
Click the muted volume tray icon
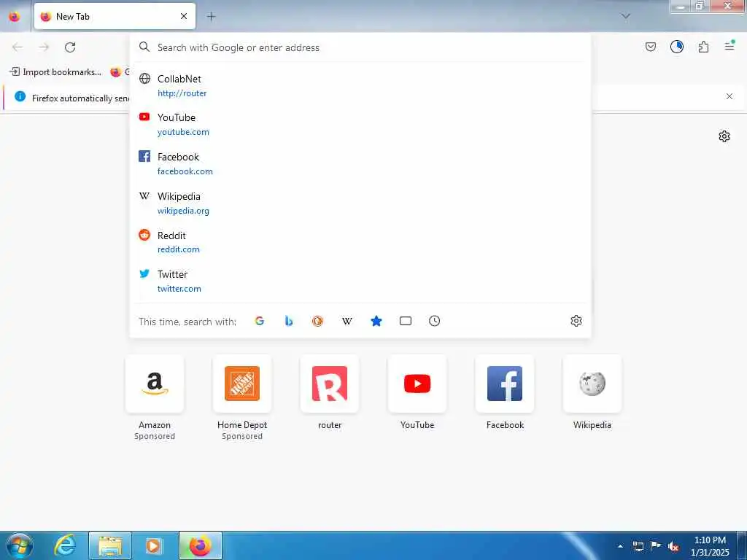coord(673,547)
